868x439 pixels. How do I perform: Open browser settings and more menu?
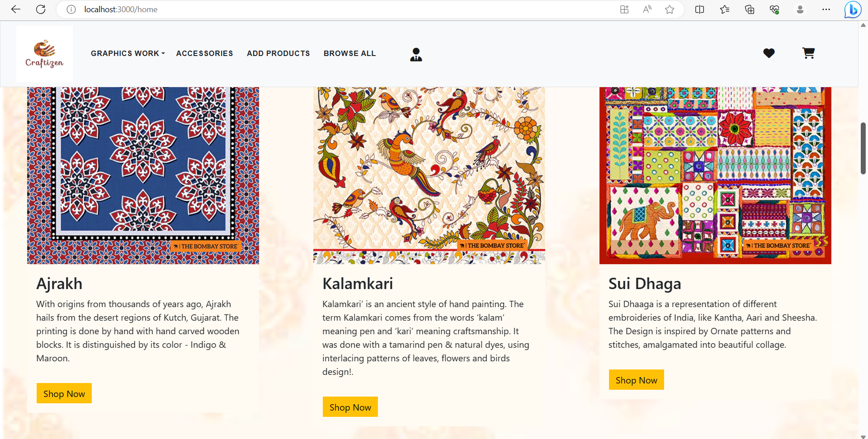[826, 9]
